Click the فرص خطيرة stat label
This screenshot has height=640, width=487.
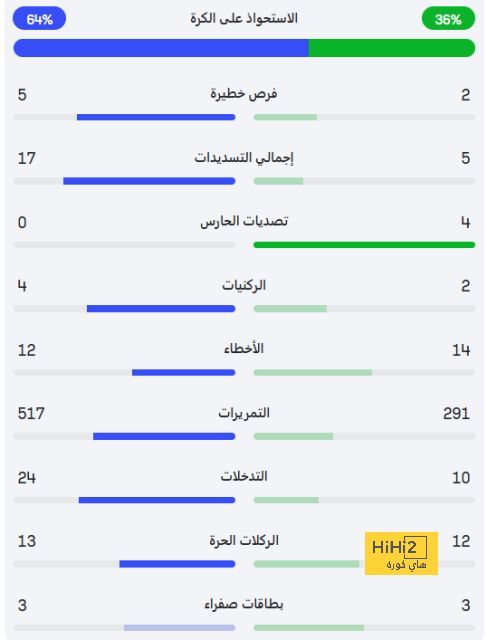[x=244, y=94]
